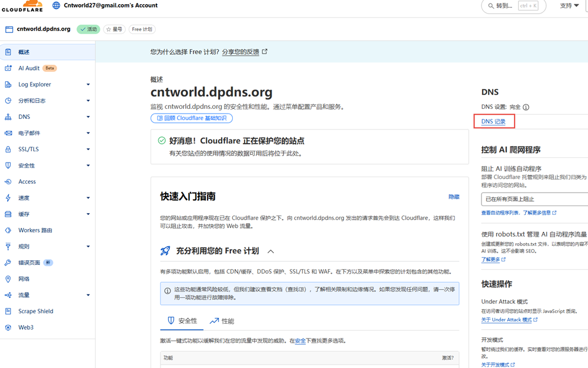The height and width of the screenshot is (368, 588).
Task: Open the Web3 sidebar icon
Action: coord(8,327)
